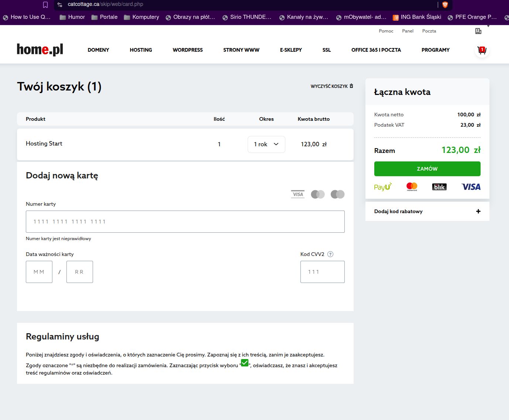This screenshot has height=420, width=509.
Task: Open Komputery bookmarks folder
Action: (142, 17)
